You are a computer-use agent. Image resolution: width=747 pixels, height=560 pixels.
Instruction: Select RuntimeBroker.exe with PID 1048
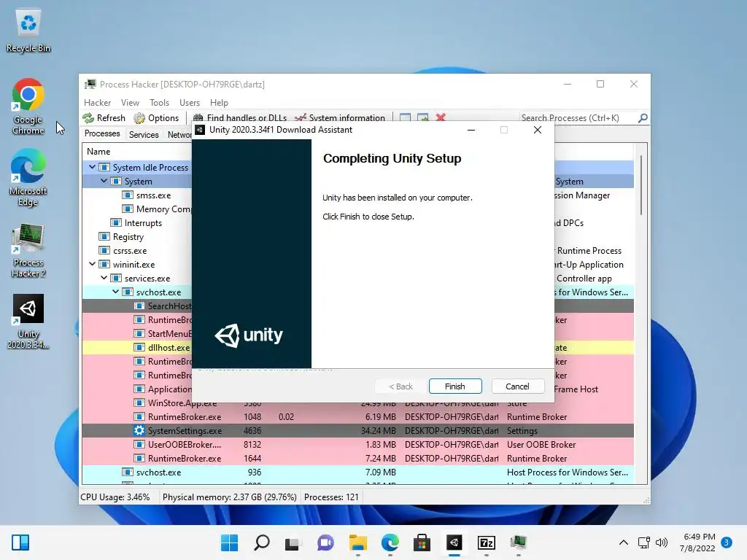[x=357, y=416]
